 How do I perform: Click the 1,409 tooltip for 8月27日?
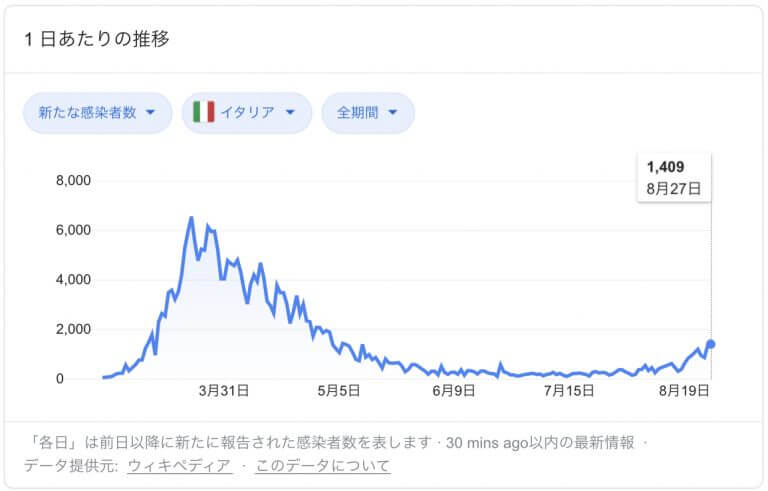coord(673,177)
